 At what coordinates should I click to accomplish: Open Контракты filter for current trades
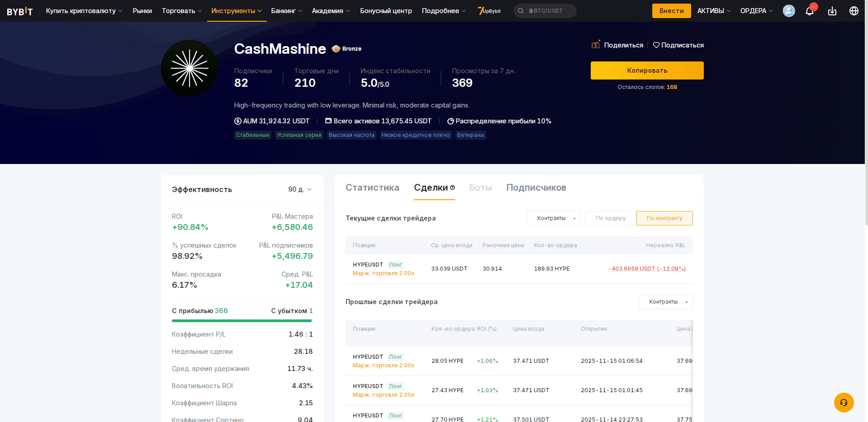click(x=554, y=218)
